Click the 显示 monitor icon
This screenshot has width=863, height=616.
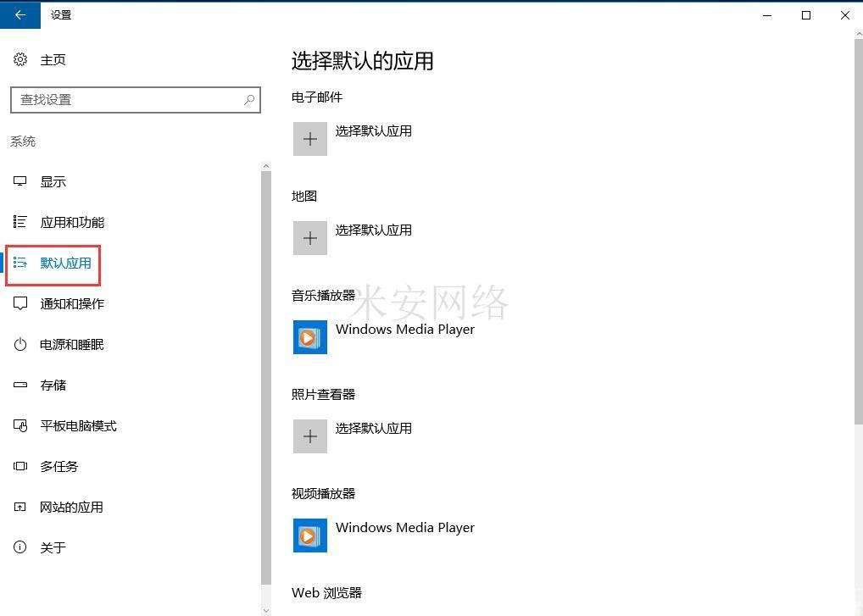(20, 181)
